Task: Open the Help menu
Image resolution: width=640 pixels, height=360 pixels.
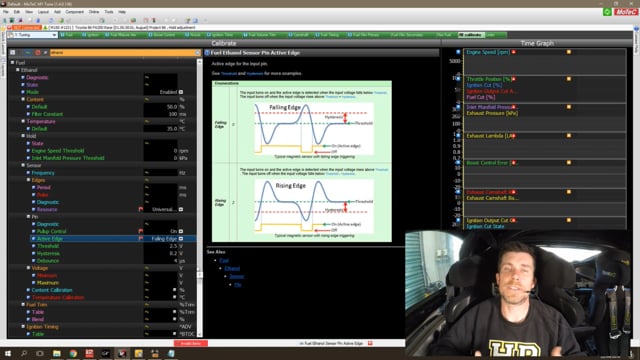Action: coord(122,12)
